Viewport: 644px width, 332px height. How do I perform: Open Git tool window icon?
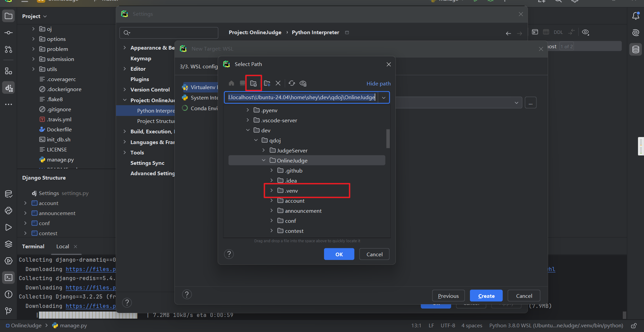coord(9,311)
